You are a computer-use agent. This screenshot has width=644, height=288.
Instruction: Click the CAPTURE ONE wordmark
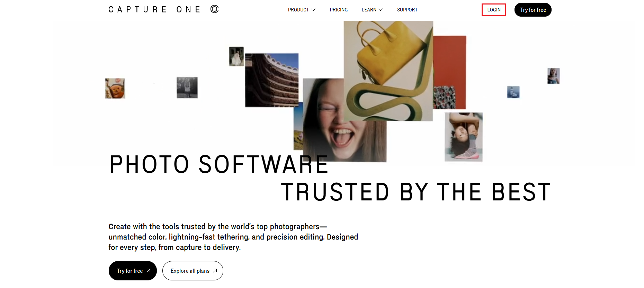[154, 9]
